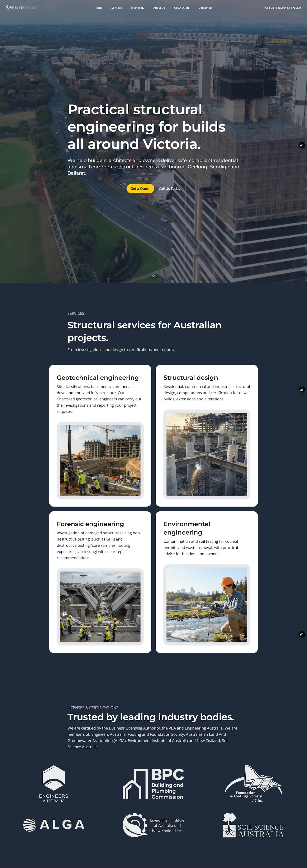
Task: Click the round list icon beside Structural design card
Action: 302,390
